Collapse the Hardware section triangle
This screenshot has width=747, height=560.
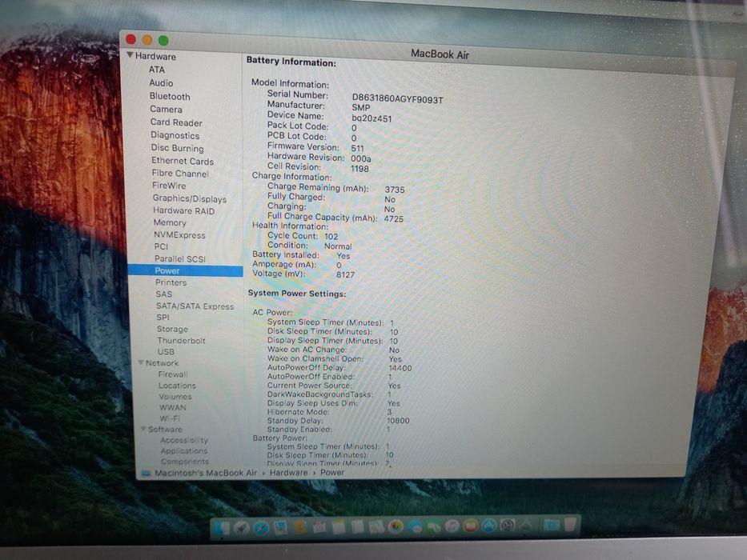click(130, 55)
